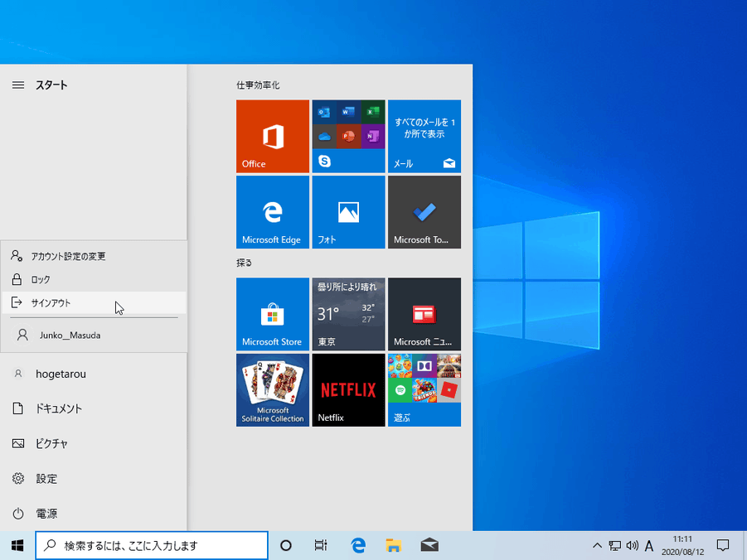
Task: Open Cortana circle icon on the taskbar
Action: pyautogui.click(x=286, y=546)
